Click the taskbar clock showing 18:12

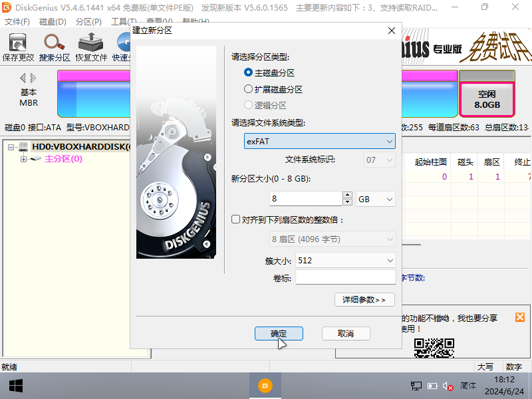(x=504, y=386)
